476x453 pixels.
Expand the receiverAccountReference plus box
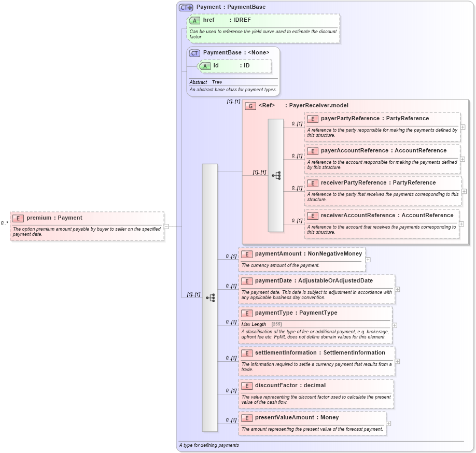(x=461, y=224)
